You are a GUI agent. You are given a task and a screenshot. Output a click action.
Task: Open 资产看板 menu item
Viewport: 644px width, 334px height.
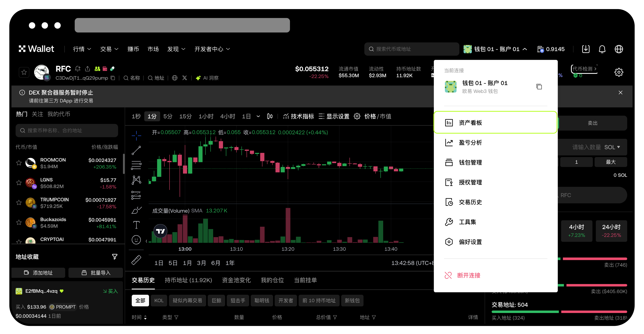click(495, 123)
